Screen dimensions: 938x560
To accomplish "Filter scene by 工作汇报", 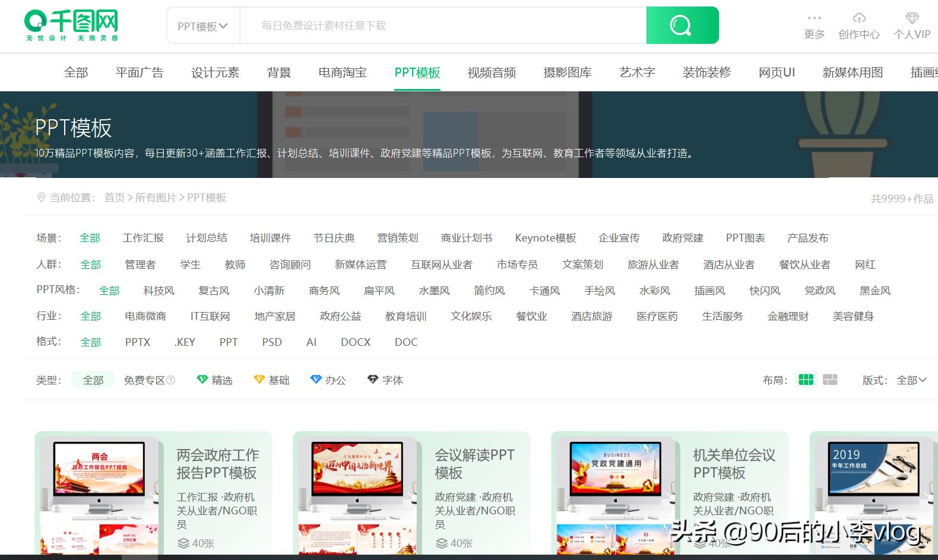I will 143,238.
